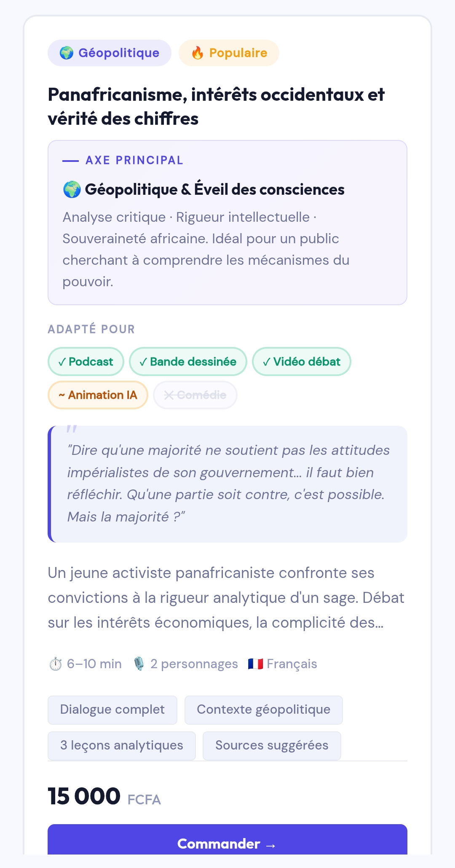The image size is (455, 868).
Task: Select the Vidéo débat format chip
Action: coord(302,362)
